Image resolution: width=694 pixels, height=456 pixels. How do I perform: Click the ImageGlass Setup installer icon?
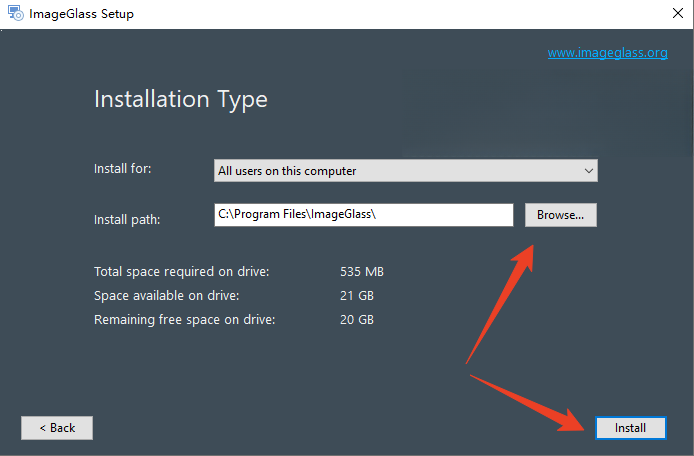point(16,13)
